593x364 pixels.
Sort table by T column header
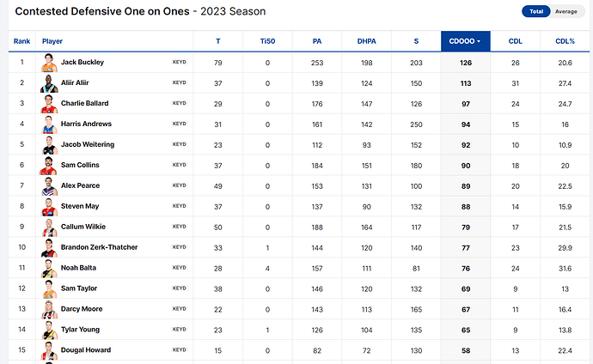tap(217, 41)
